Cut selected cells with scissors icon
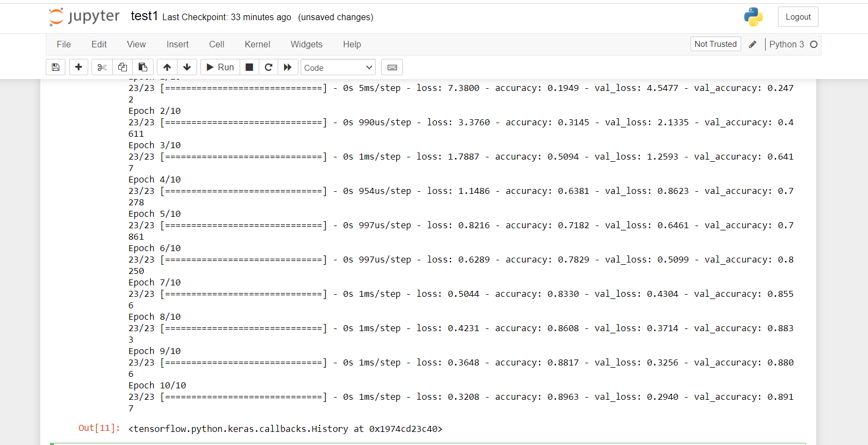 point(102,67)
